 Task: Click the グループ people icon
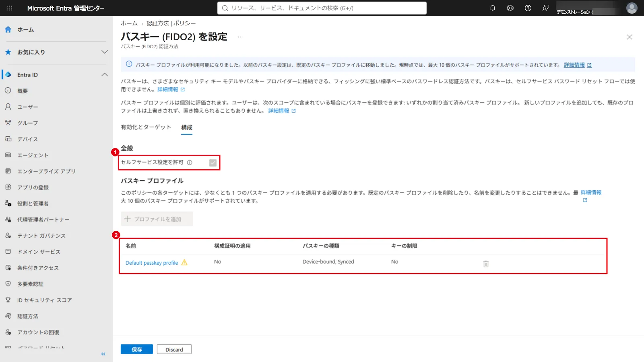pyautogui.click(x=8, y=123)
